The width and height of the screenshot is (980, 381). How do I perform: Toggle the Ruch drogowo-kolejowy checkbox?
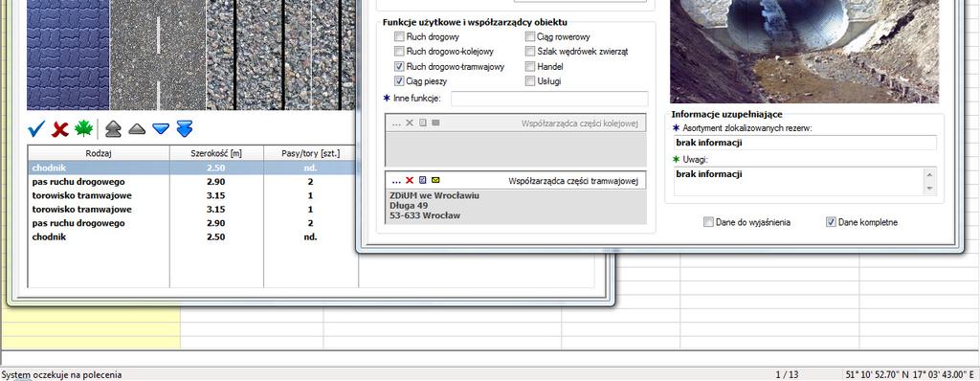point(399,52)
